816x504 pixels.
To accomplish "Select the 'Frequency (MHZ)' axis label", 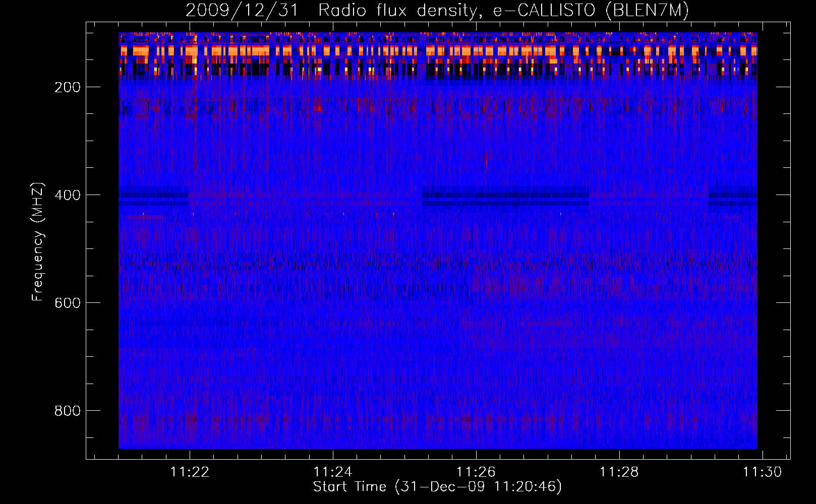I will pos(38,241).
